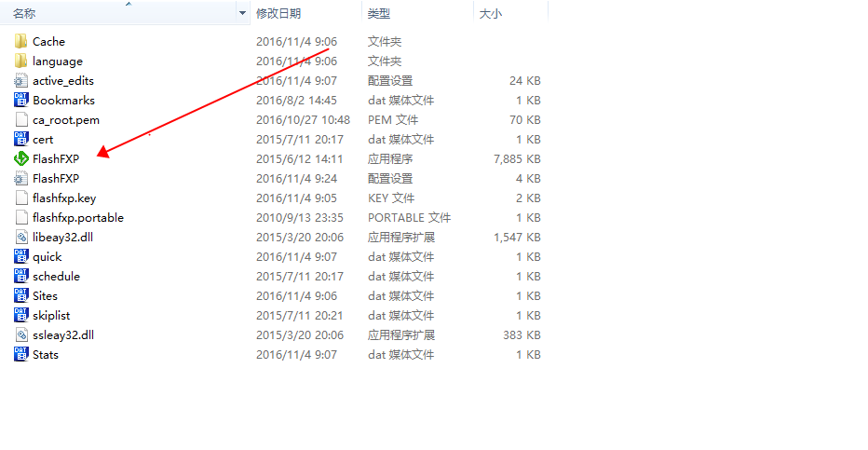Click the Stats file name

pyautogui.click(x=46, y=354)
